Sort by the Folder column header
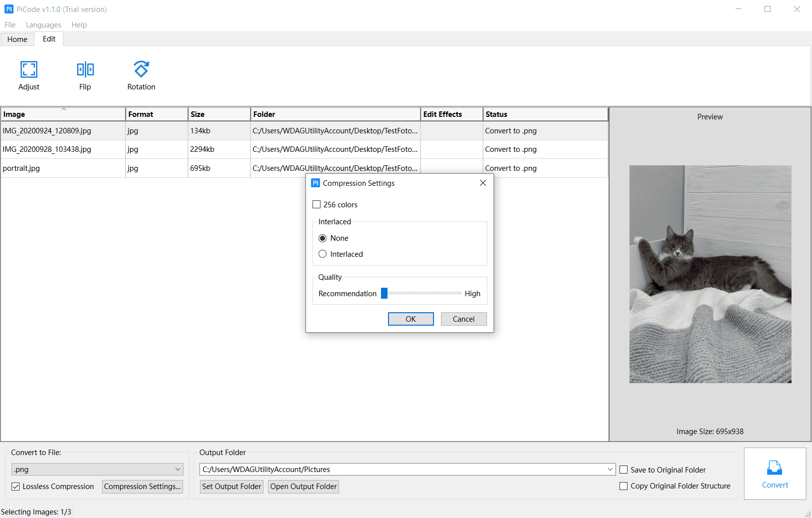This screenshot has width=812, height=518. 335,114
